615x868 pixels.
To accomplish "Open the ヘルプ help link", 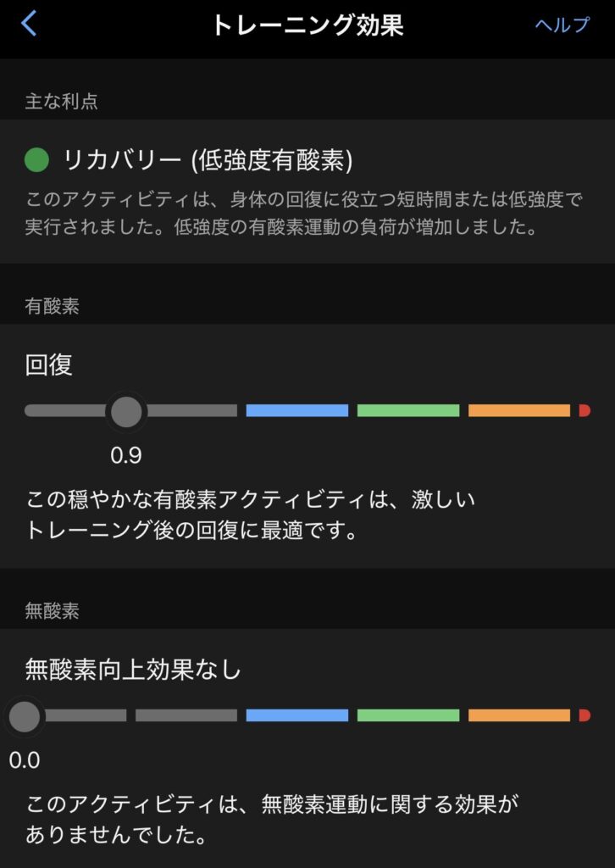I will pos(562,25).
